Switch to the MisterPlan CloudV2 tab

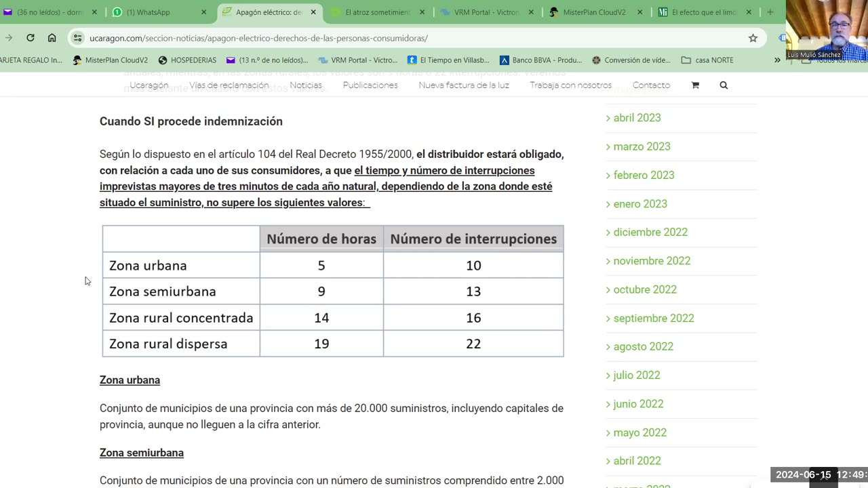click(597, 12)
